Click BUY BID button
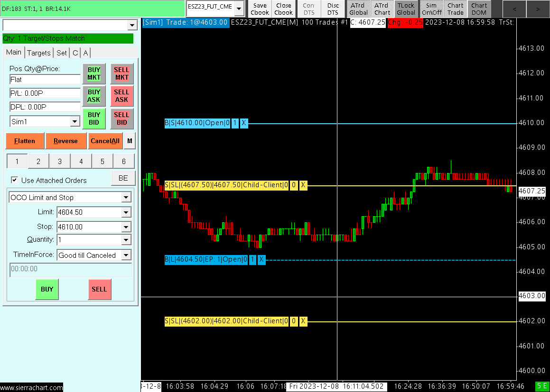The height and width of the screenshot is (392, 550). pyautogui.click(x=94, y=119)
